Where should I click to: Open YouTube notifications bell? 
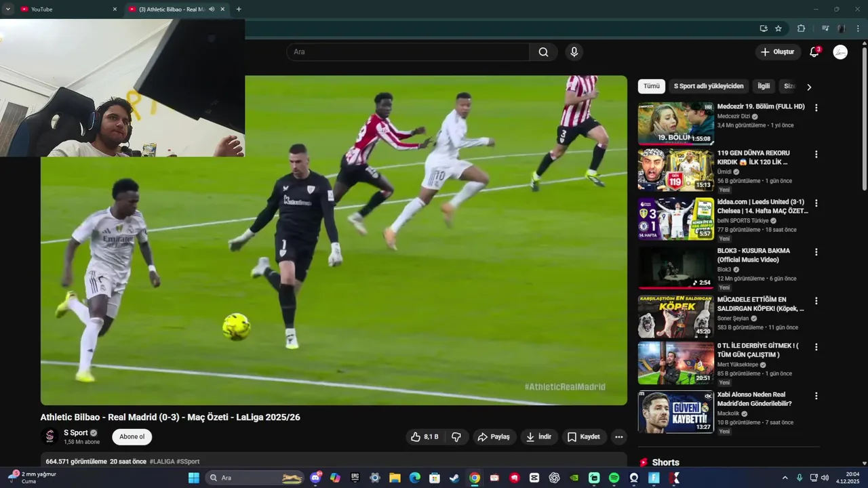[x=814, y=52]
